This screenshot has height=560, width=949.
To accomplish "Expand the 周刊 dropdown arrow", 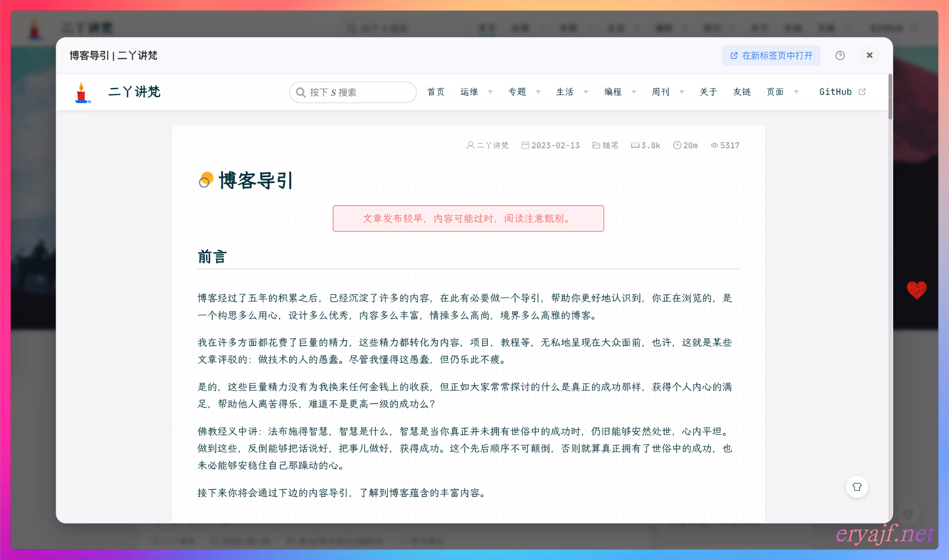I will coord(682,92).
